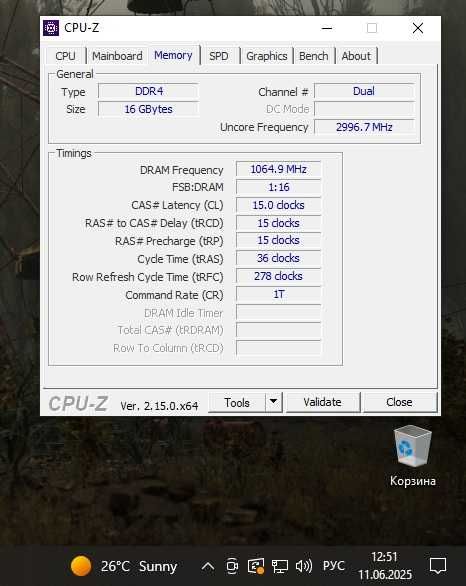Screen dimensions: 466x586
Task: Click the Tools button
Action: tap(237, 403)
